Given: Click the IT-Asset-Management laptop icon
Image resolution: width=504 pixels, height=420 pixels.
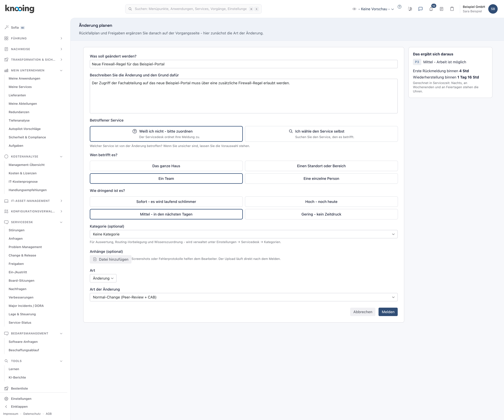Looking at the screenshot, I should coord(6,201).
